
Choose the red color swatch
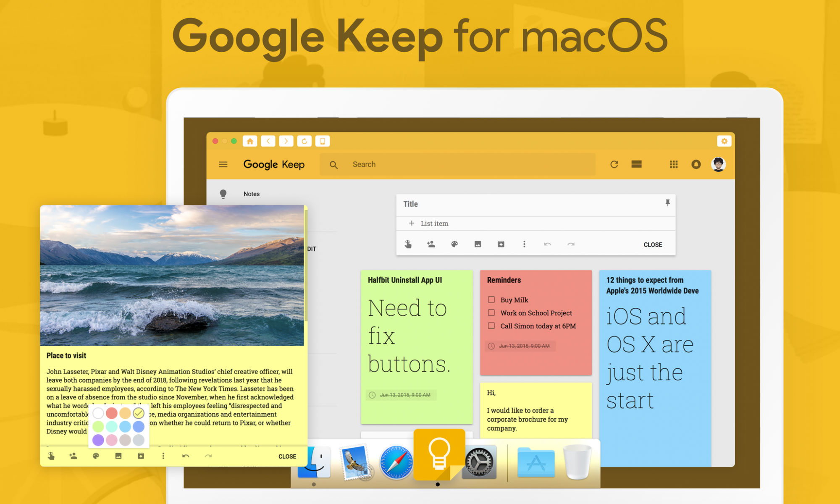[x=112, y=413]
